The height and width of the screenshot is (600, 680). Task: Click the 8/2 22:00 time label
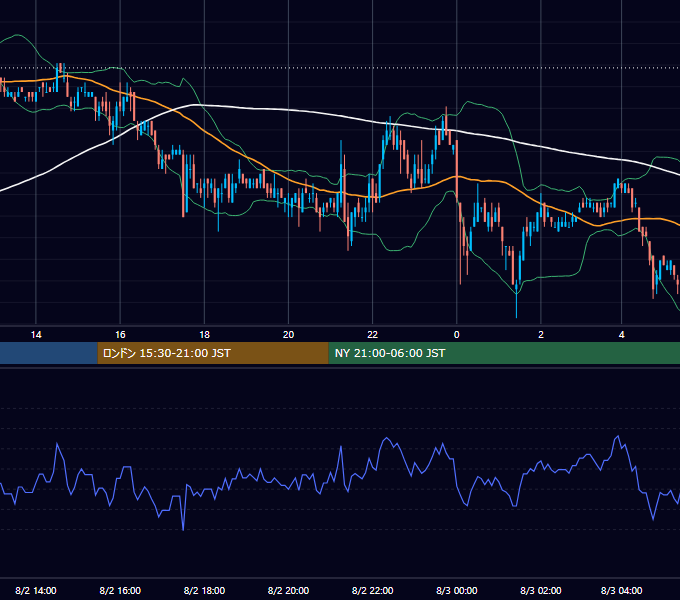(x=373, y=590)
